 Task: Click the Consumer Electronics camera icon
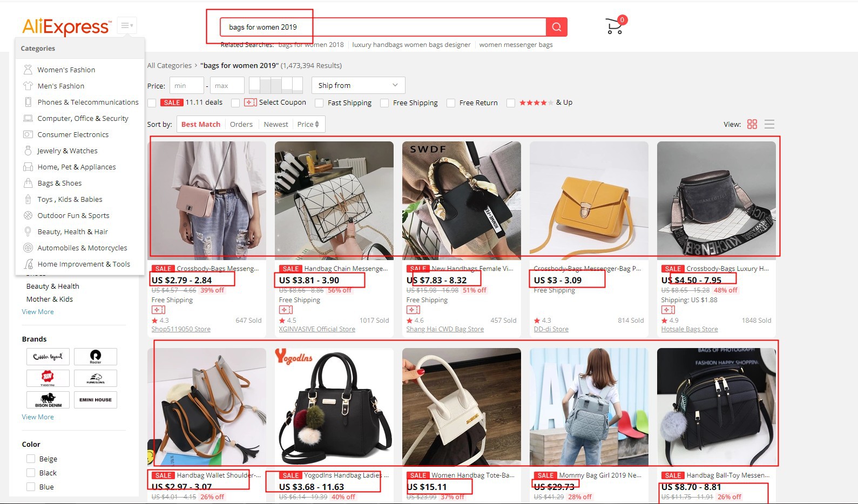(x=28, y=134)
